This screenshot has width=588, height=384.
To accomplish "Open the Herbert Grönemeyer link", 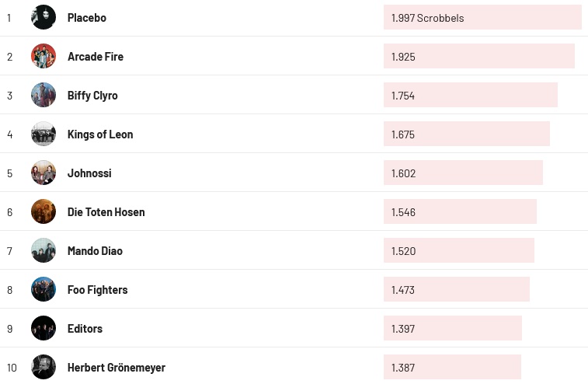I will tap(117, 367).
